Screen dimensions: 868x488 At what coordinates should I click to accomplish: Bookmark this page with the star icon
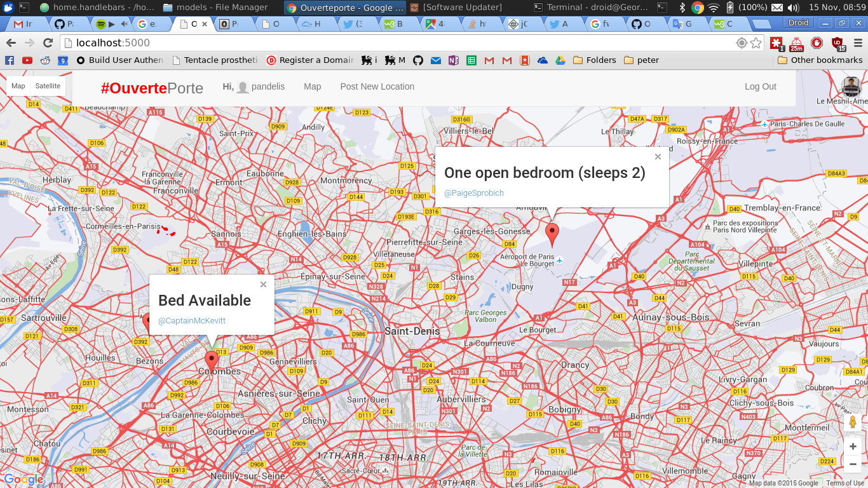(756, 43)
